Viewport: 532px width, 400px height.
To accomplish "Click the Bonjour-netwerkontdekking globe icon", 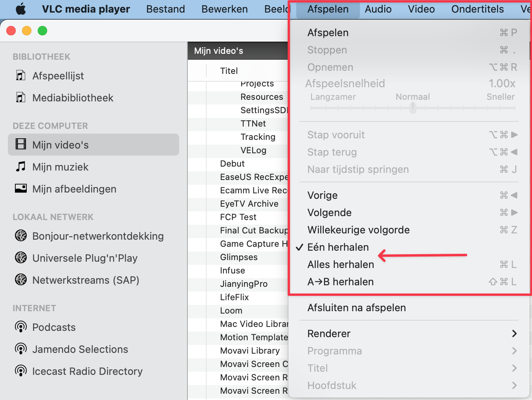I will tap(21, 236).
